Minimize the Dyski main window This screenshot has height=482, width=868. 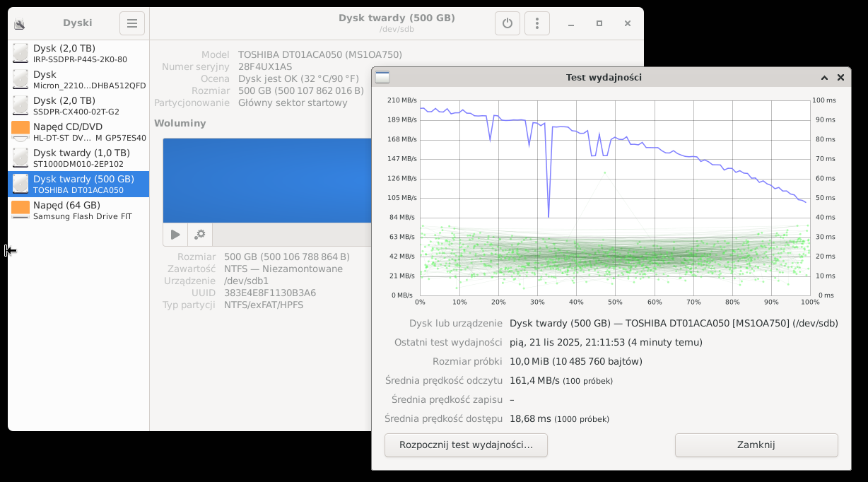click(571, 23)
